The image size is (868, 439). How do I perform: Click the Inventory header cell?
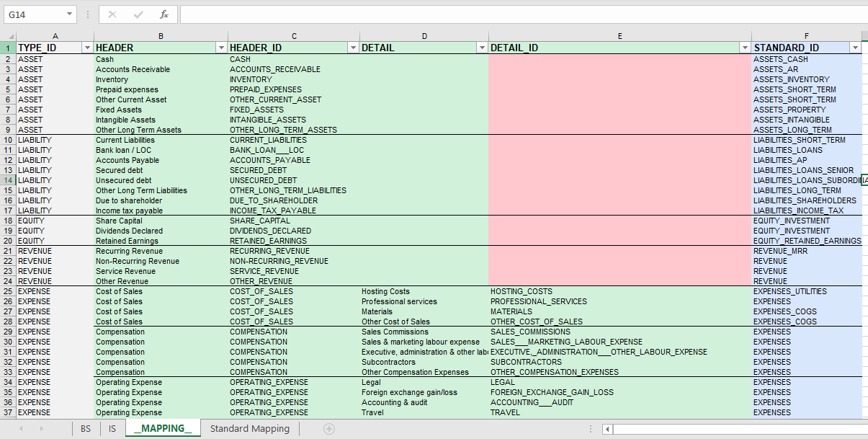click(161, 79)
